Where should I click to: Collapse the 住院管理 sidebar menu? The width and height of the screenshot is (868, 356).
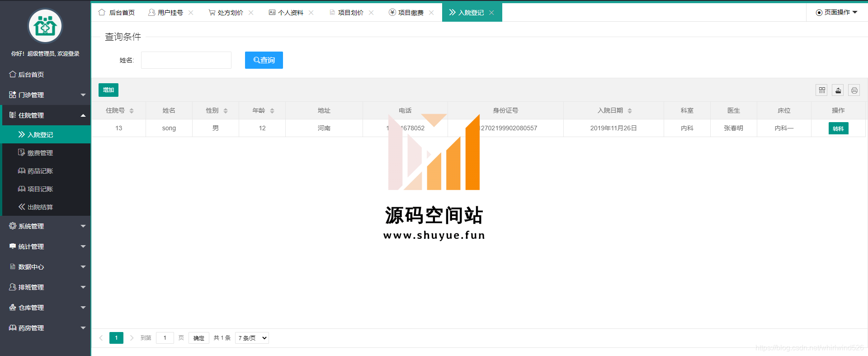pos(45,115)
